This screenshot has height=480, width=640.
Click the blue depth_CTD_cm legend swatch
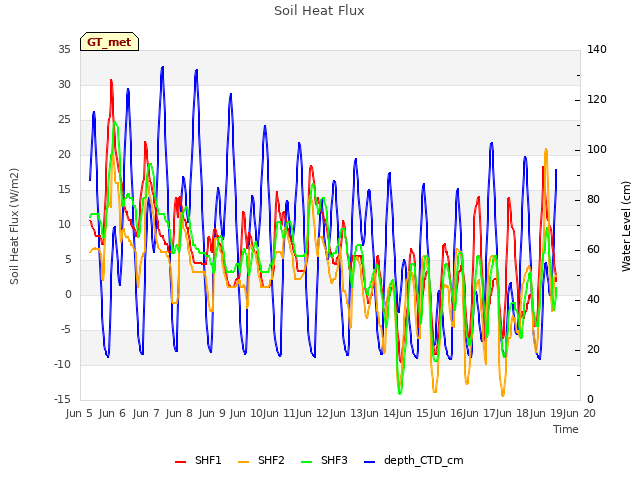click(369, 462)
